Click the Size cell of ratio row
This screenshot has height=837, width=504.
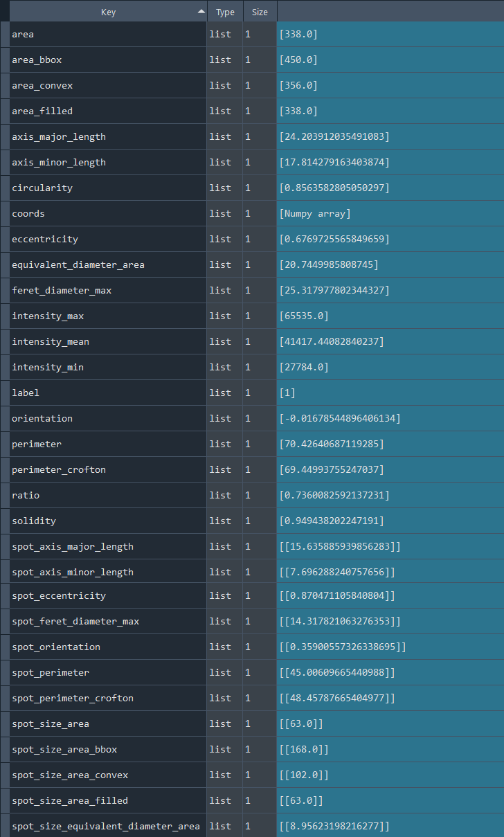click(259, 496)
